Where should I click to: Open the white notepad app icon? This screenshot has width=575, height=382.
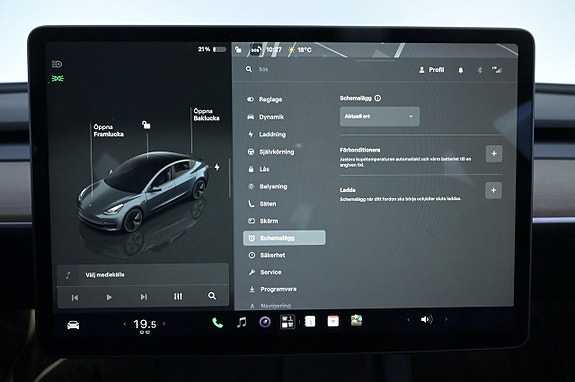click(x=310, y=322)
